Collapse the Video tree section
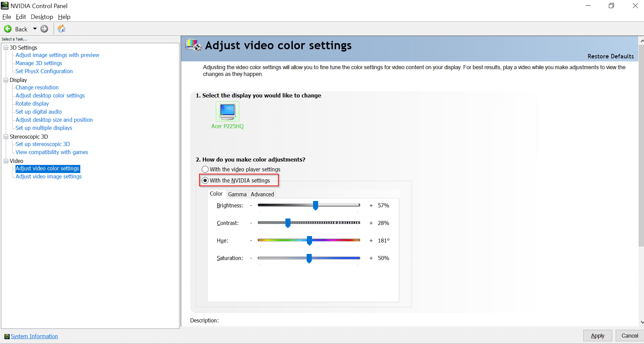 tap(6, 161)
